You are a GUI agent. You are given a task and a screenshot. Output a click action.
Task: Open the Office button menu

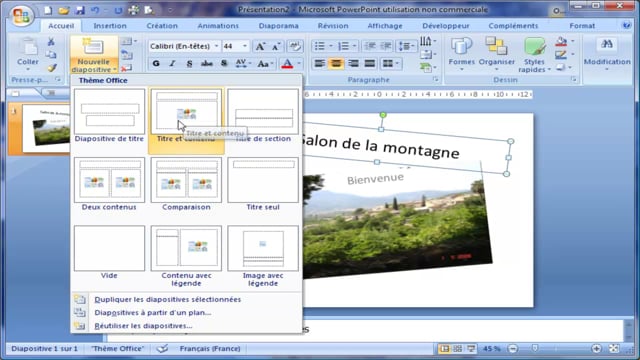[x=21, y=16]
